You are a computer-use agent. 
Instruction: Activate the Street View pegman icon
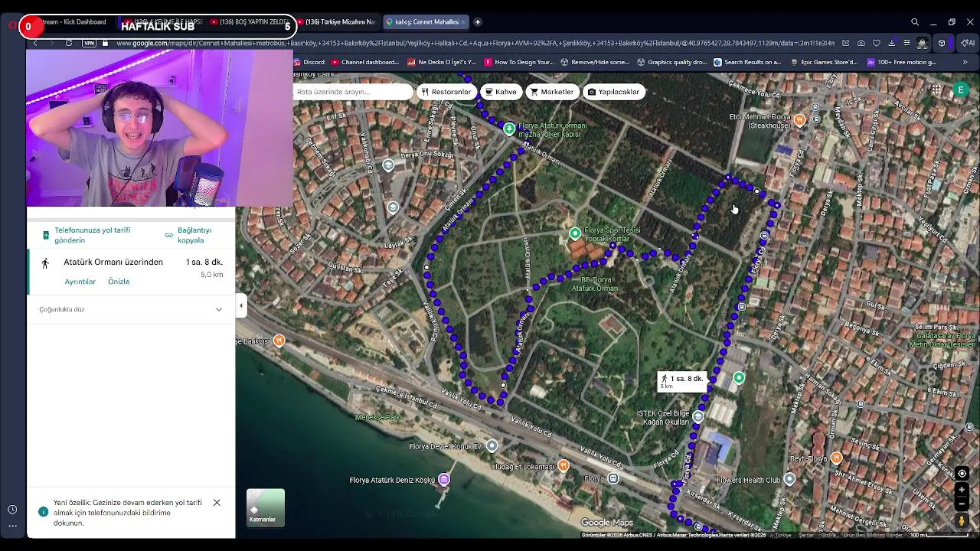point(962,520)
